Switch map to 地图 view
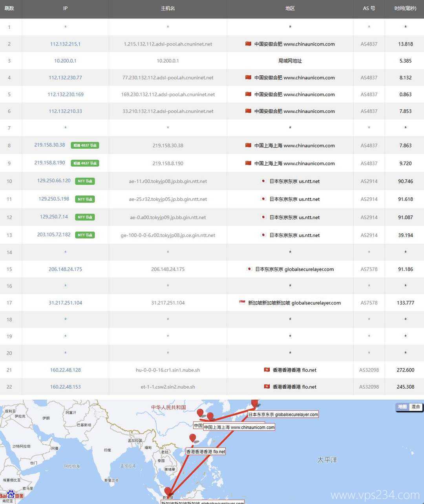This screenshot has width=424, height=504. click(x=402, y=407)
